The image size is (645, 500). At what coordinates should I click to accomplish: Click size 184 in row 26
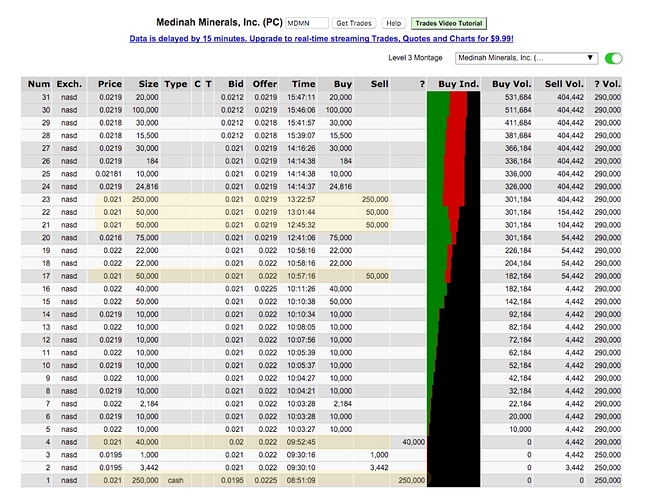(152, 161)
